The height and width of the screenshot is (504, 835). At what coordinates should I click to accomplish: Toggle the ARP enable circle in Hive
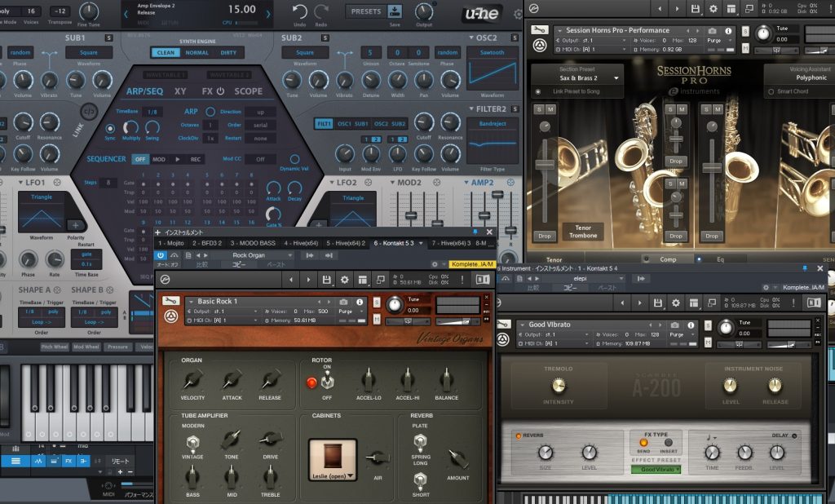pos(210,112)
